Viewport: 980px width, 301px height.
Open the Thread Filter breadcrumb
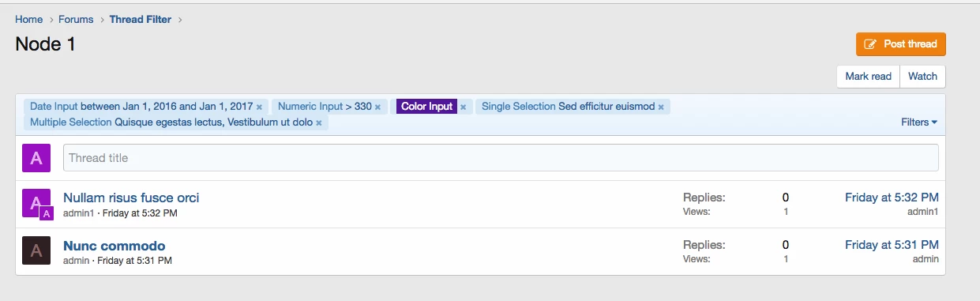click(141, 19)
